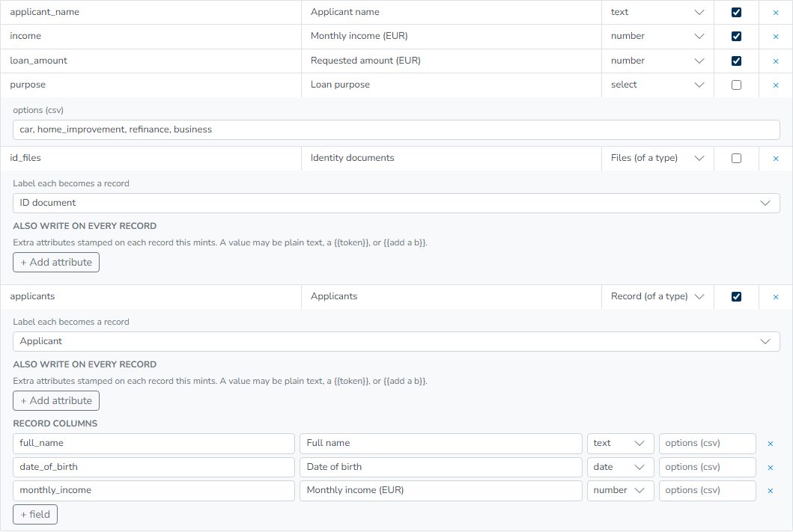Screen dimensions: 793x532
Task: Click the Loan purpose label cell
Action: tap(452, 85)
